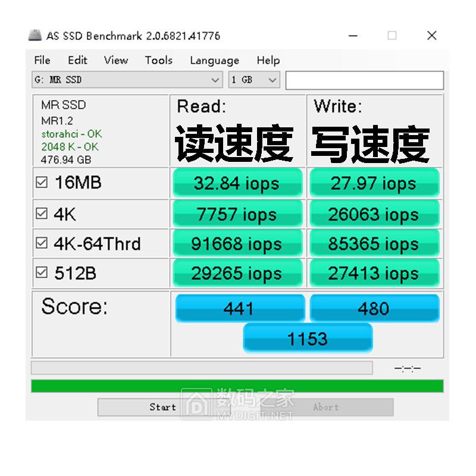Click the Score: label
Viewport: 476px width, 476px height.
pos(74,306)
